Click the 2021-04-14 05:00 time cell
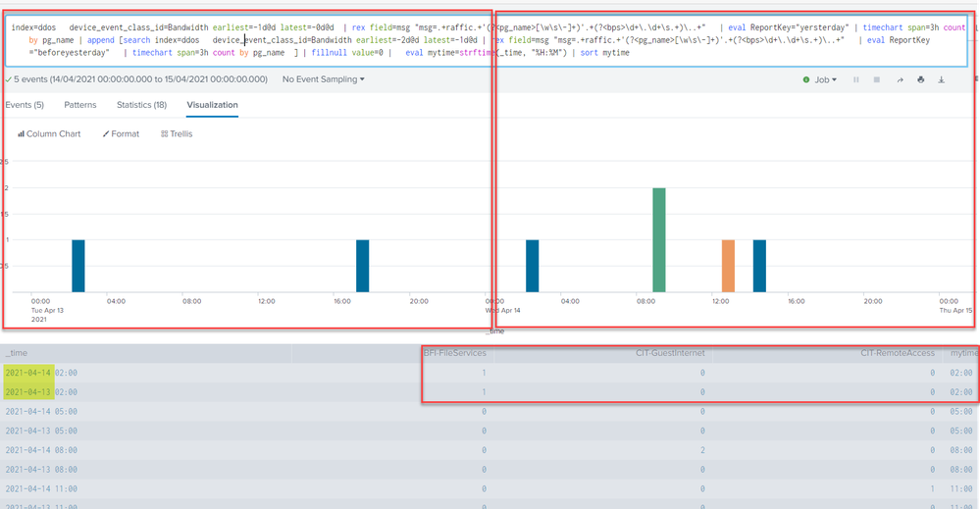Screen dimensions: 980x509 coord(41,412)
